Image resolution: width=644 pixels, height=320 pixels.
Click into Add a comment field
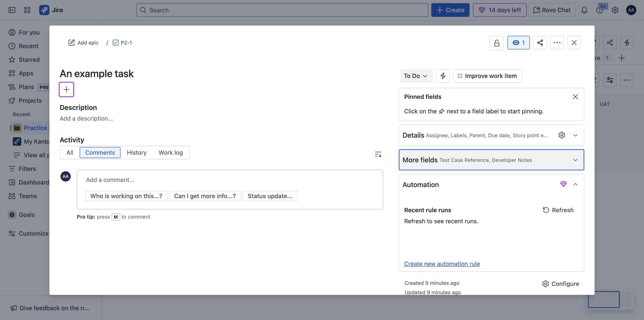point(230,180)
